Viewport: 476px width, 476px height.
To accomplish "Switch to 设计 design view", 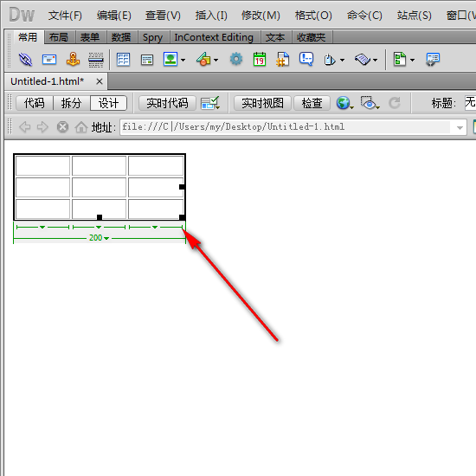I will point(108,103).
